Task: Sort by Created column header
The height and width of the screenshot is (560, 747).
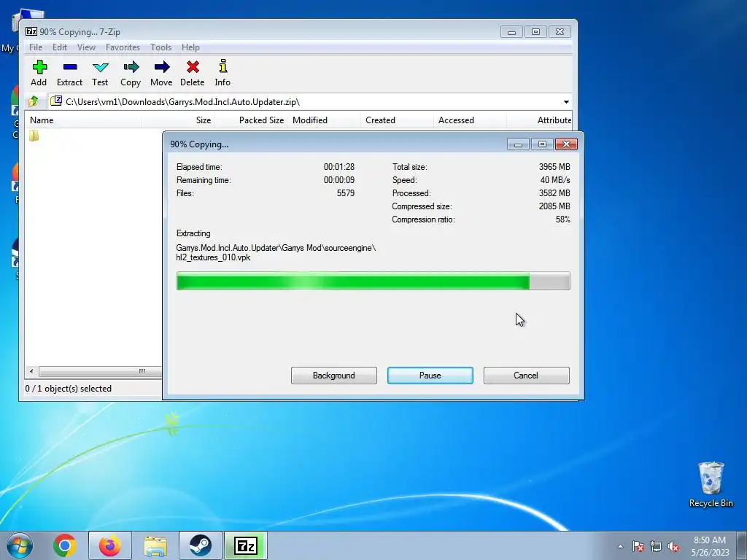Action: coord(398,120)
